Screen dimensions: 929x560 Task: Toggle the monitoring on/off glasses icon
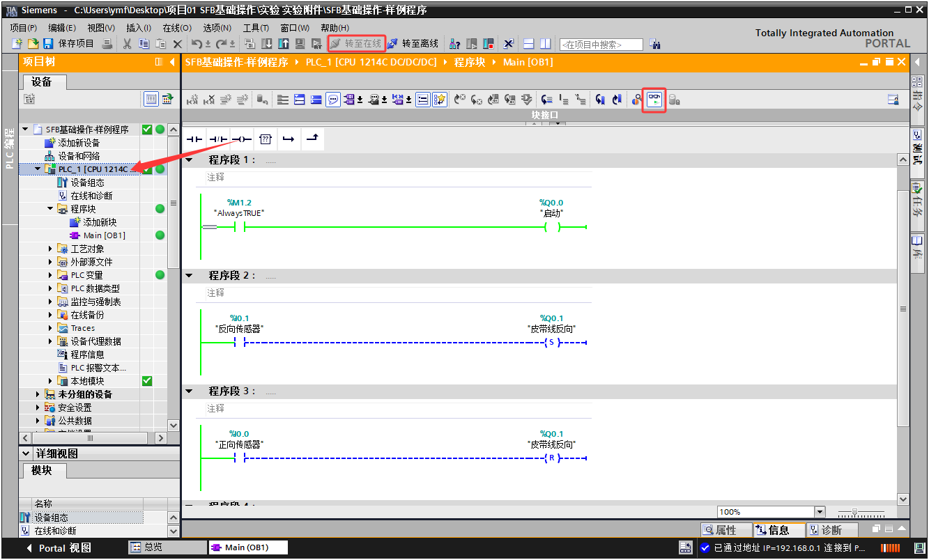pyautogui.click(x=654, y=100)
